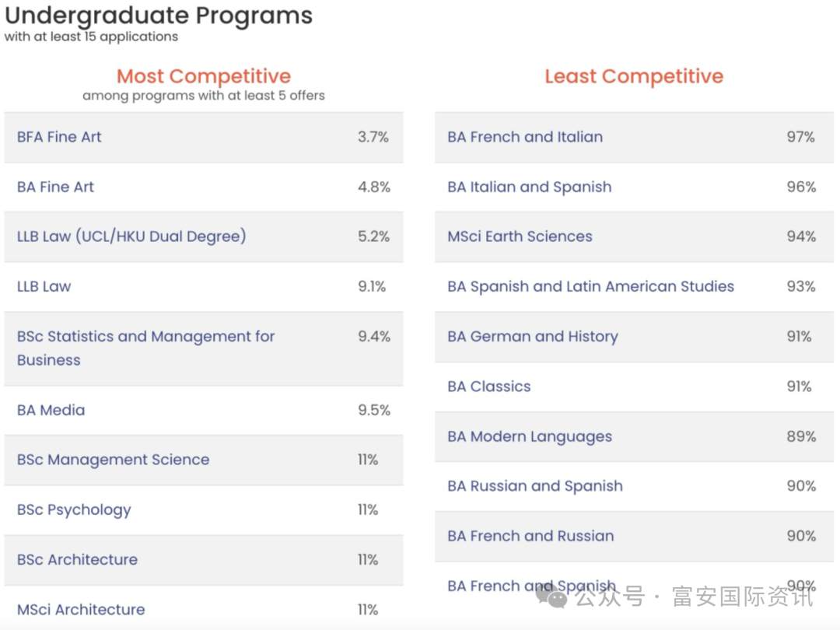Image resolution: width=840 pixels, height=630 pixels.
Task: Open the BFA Fine Art program link
Action: [x=59, y=137]
